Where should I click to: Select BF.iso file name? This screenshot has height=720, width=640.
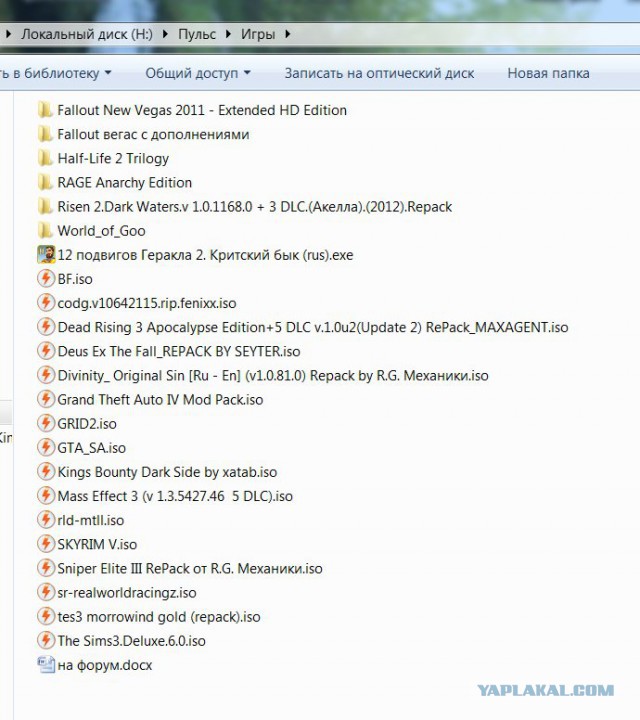[75, 279]
